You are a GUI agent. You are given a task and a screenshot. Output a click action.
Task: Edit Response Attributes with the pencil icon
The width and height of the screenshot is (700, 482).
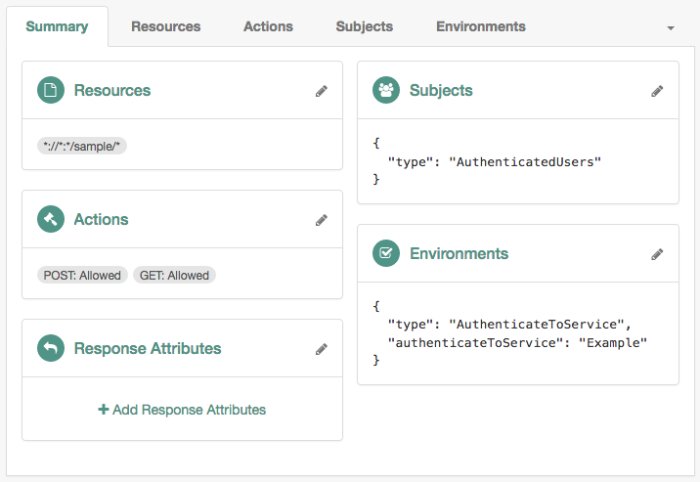tap(321, 349)
